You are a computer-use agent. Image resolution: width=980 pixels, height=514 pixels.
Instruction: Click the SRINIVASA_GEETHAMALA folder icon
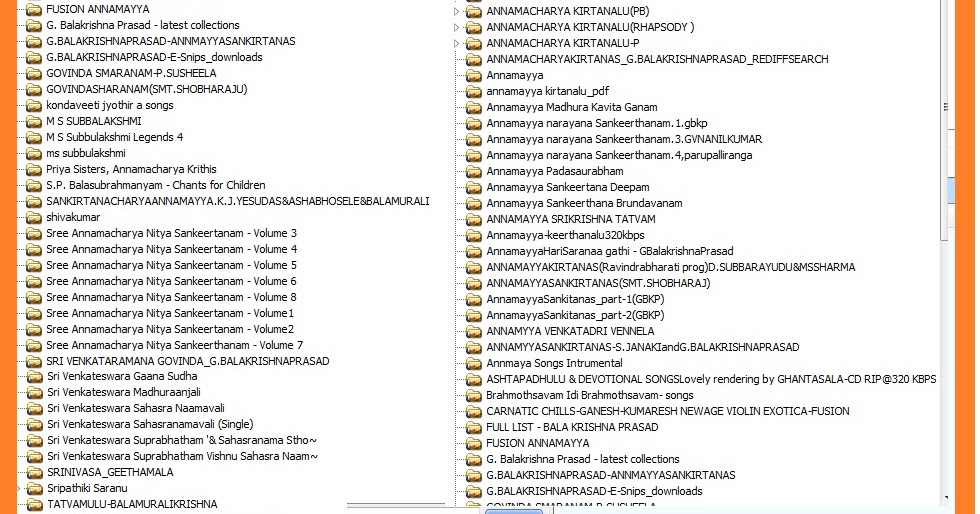click(x=35, y=473)
